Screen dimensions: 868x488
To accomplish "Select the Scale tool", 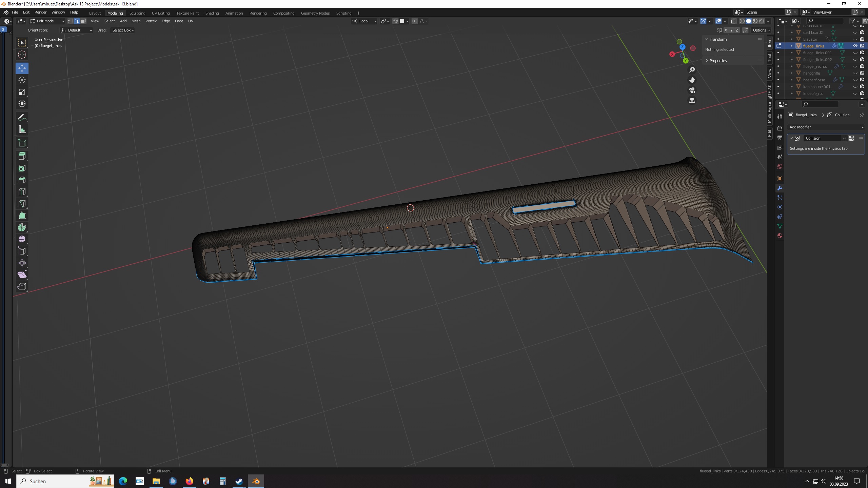I will click(22, 92).
